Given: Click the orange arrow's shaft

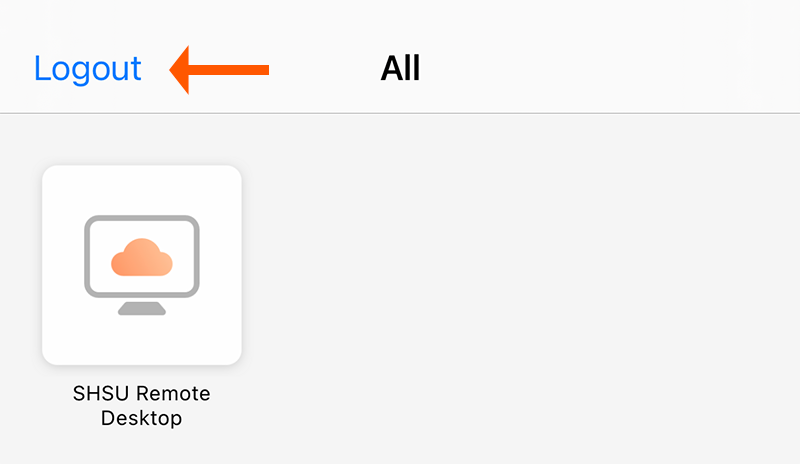Looking at the screenshot, I should pos(229,70).
